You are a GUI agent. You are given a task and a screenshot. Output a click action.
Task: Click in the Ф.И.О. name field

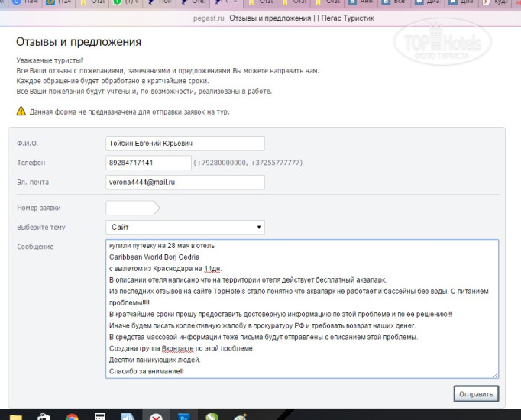click(x=185, y=144)
